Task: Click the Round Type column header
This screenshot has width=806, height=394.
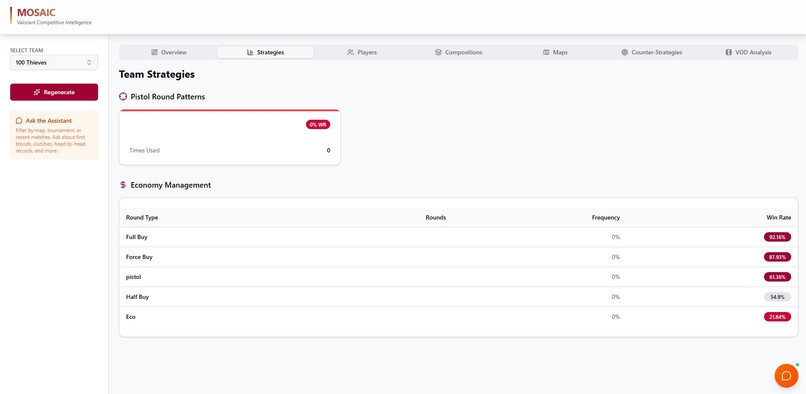Action: 142,218
